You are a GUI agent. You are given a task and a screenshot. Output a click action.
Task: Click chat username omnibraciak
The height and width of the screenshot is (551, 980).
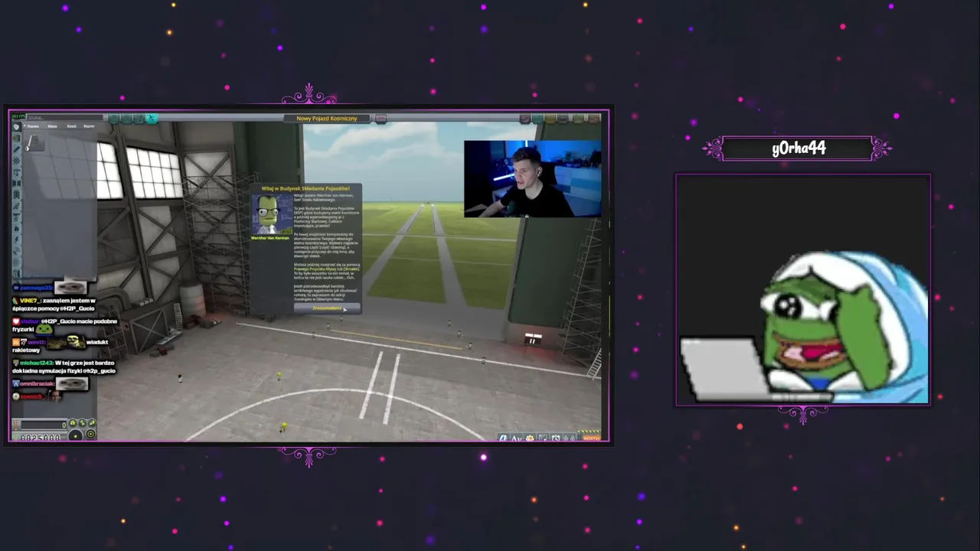coord(37,384)
